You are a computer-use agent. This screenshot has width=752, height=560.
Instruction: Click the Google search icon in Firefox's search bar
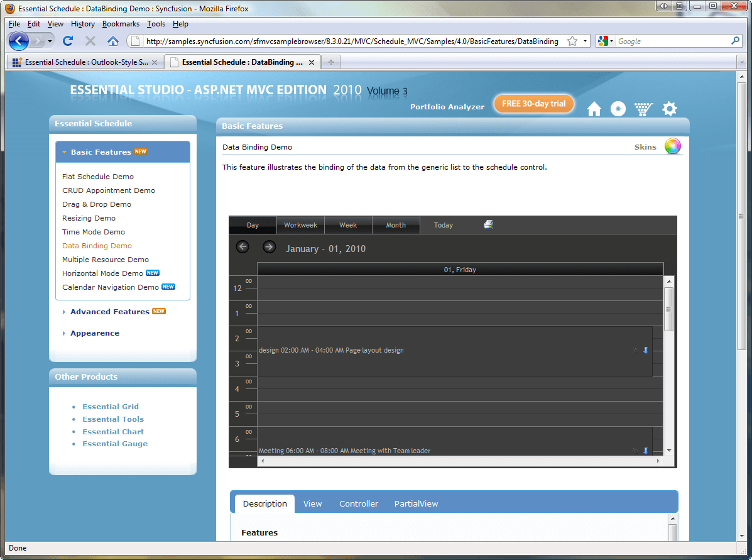coord(602,41)
